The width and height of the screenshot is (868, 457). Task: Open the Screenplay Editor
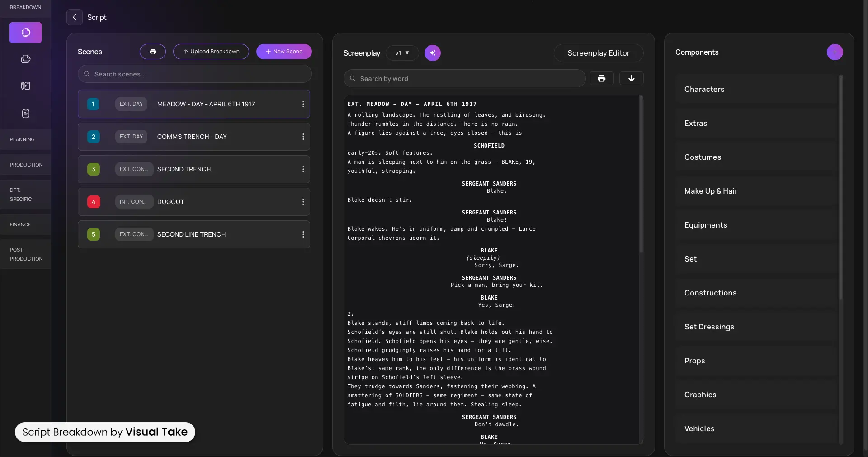(599, 53)
